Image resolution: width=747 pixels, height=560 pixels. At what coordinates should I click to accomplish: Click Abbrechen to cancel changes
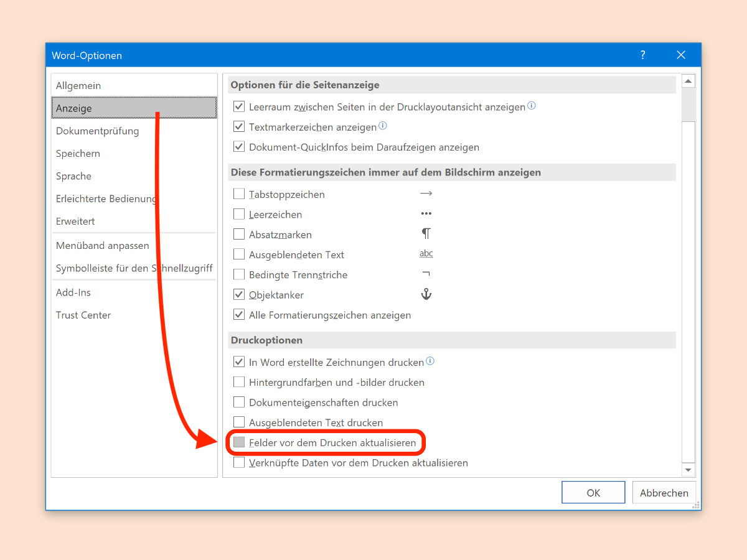coord(664,493)
